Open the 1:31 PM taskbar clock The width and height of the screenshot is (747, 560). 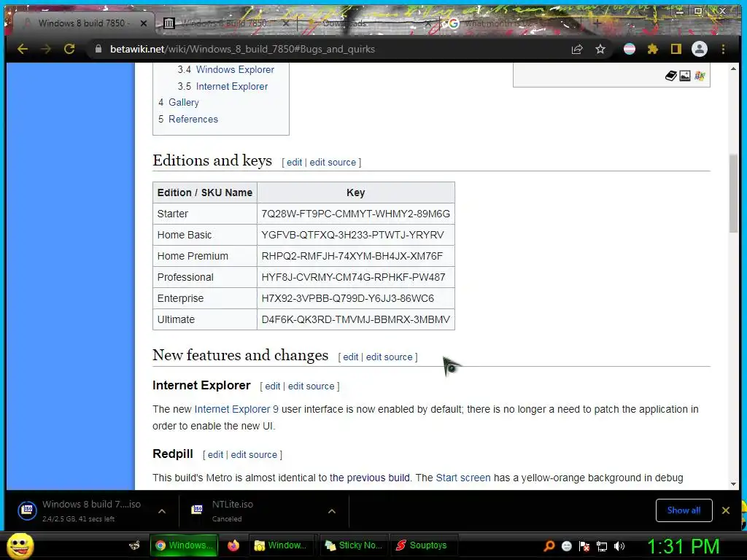[x=683, y=546]
